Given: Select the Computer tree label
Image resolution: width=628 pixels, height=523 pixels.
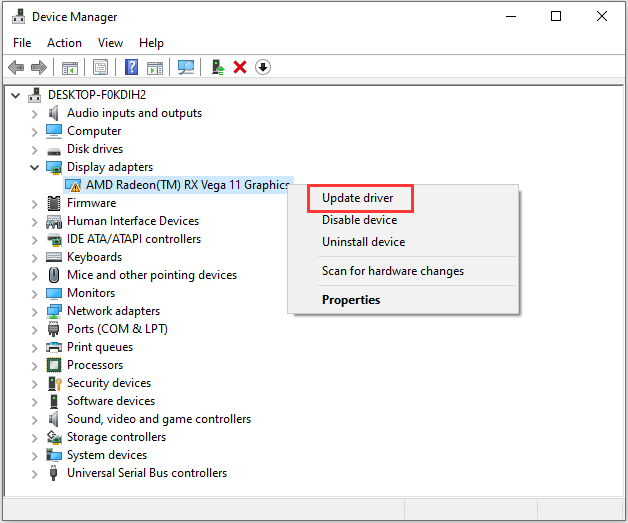Looking at the screenshot, I should pos(94,131).
